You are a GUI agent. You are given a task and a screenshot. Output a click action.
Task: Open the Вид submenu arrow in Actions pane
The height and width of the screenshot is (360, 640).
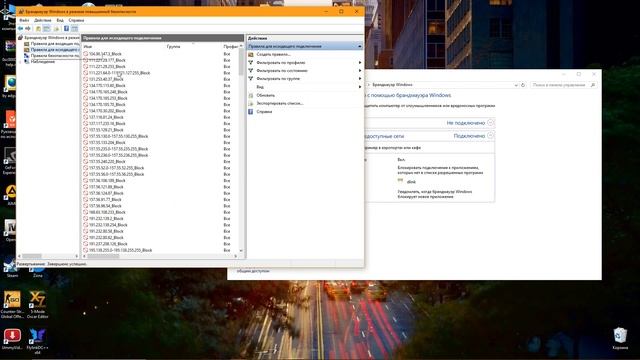360,87
